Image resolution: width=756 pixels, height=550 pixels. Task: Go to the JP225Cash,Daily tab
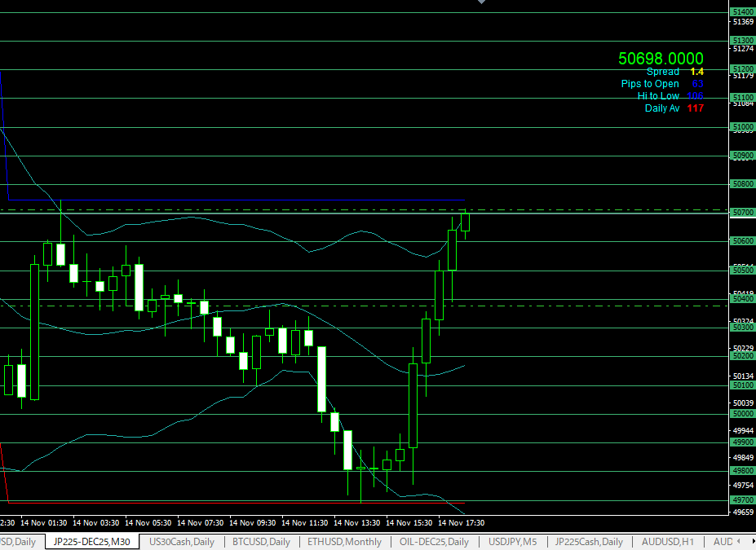click(589, 542)
